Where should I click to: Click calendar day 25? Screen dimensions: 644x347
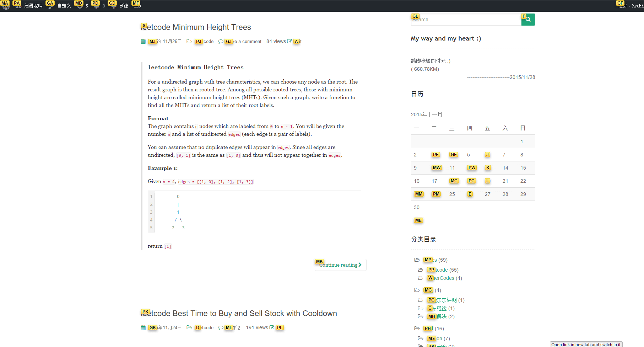[452, 194]
